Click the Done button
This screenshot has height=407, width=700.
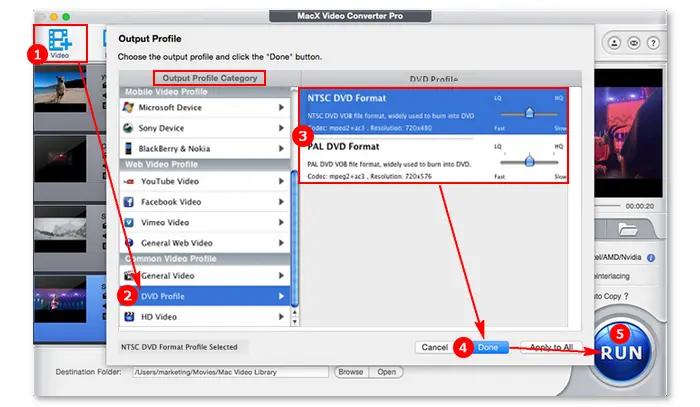click(x=488, y=347)
